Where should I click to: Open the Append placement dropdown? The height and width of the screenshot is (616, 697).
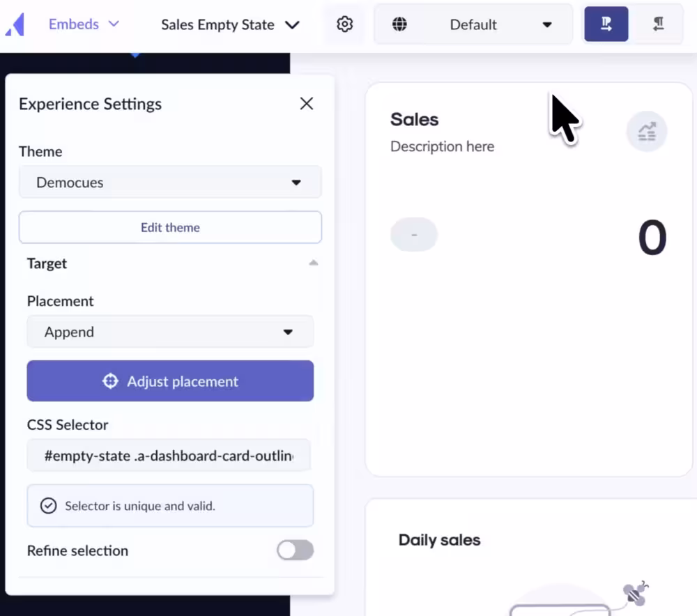(x=170, y=332)
